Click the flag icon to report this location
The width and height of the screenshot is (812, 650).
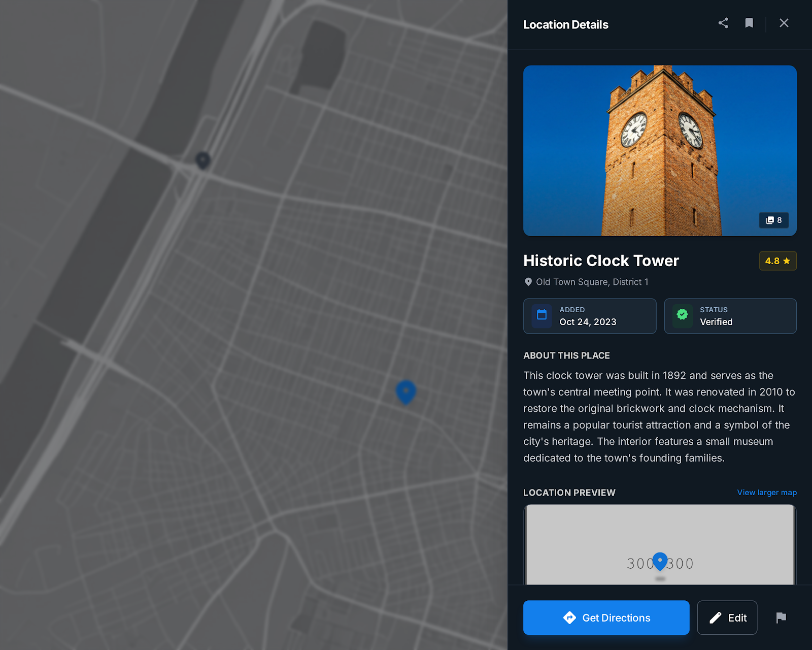(x=781, y=617)
